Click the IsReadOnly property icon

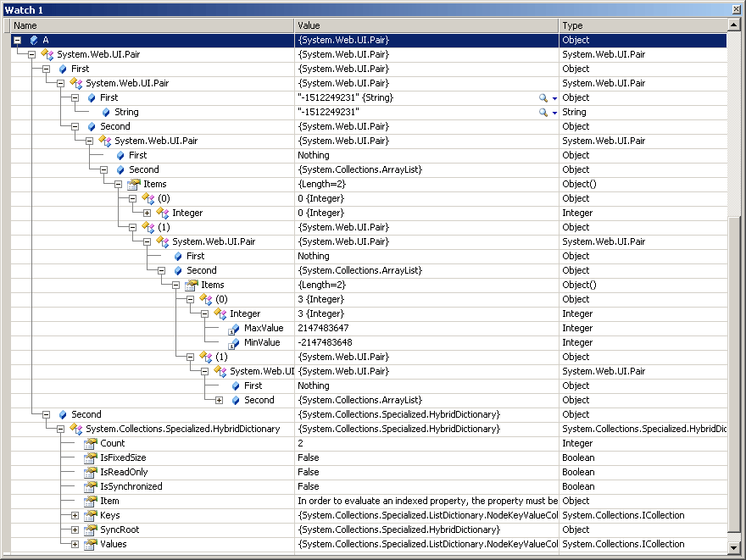(90, 472)
